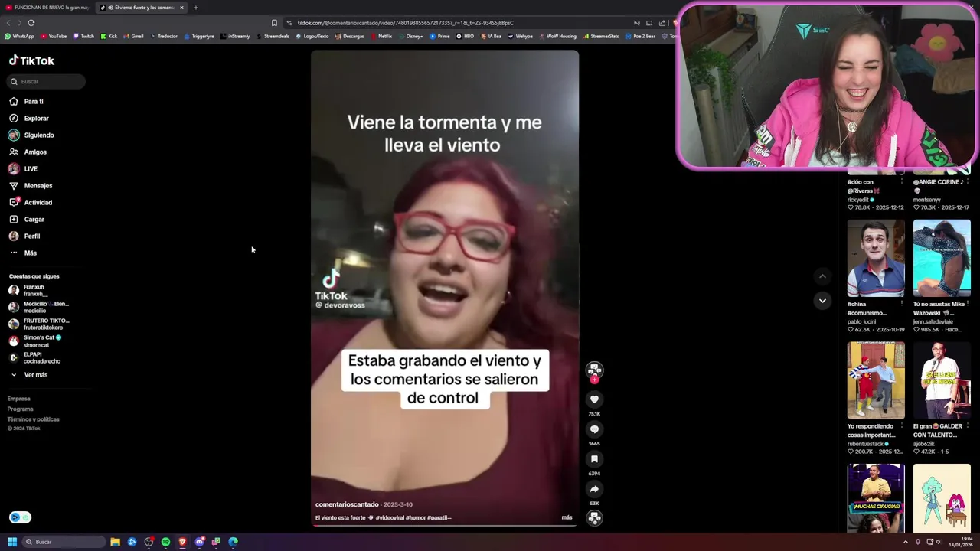Open the WhatsApp bookmark
The height and width of the screenshot is (551, 980).
[19, 36]
